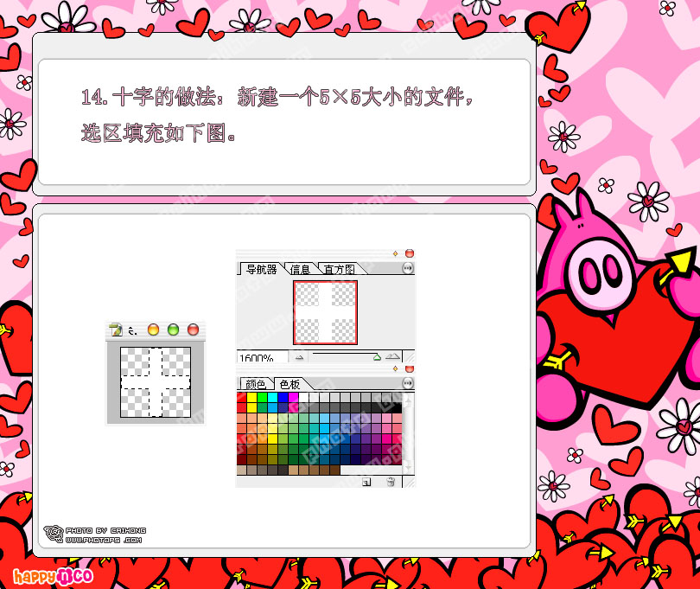Image resolution: width=700 pixels, height=589 pixels.
Task: Select the 导航器 (Navigator) tab
Action: click(260, 269)
